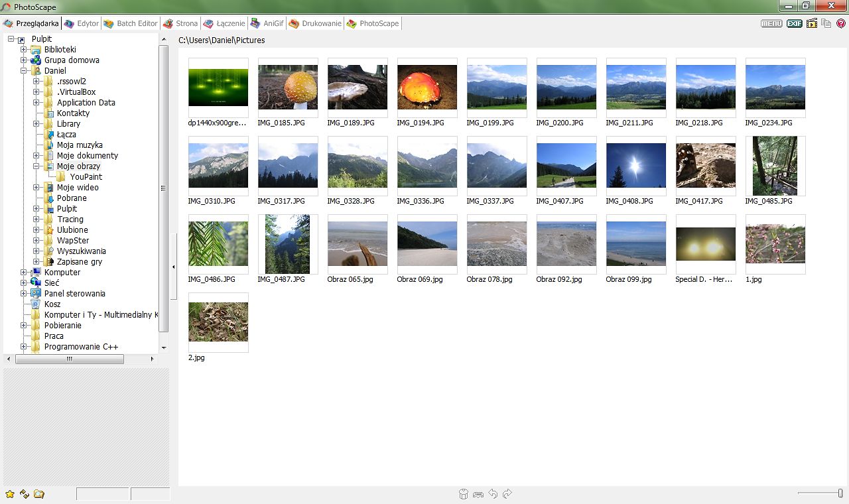Image resolution: width=849 pixels, height=504 pixels.
Task: Expand the Moje wideo folder node
Action: pyautogui.click(x=36, y=188)
